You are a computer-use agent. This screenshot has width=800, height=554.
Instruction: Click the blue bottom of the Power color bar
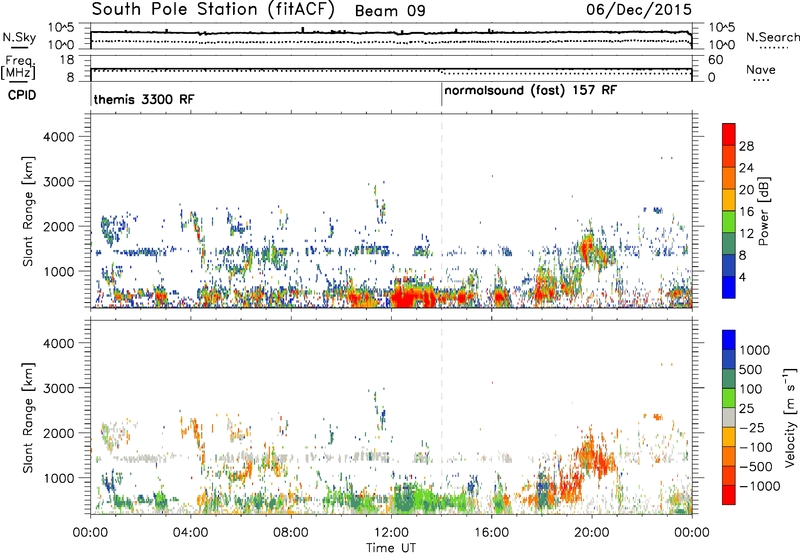[x=729, y=287]
